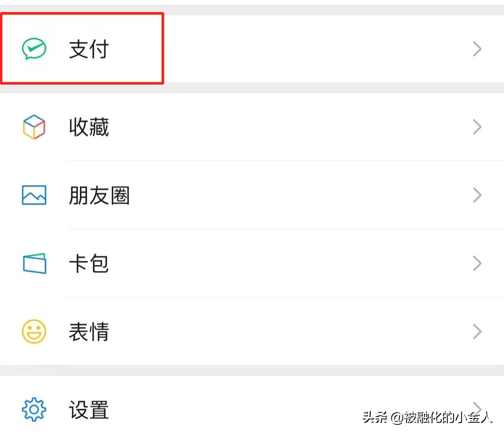The width and height of the screenshot is (504, 435).
Task: Expand the 卡包 row chevron
Action: coord(477,263)
